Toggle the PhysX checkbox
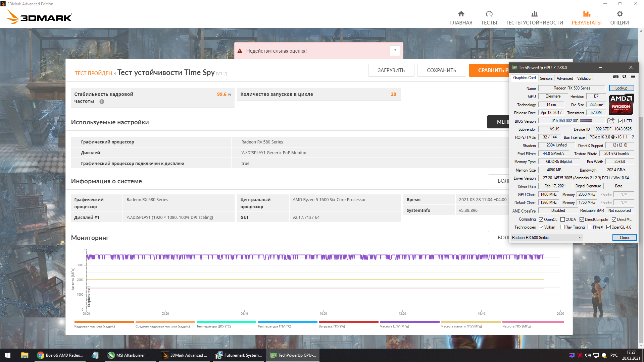This screenshot has width=644, height=362. [590, 227]
